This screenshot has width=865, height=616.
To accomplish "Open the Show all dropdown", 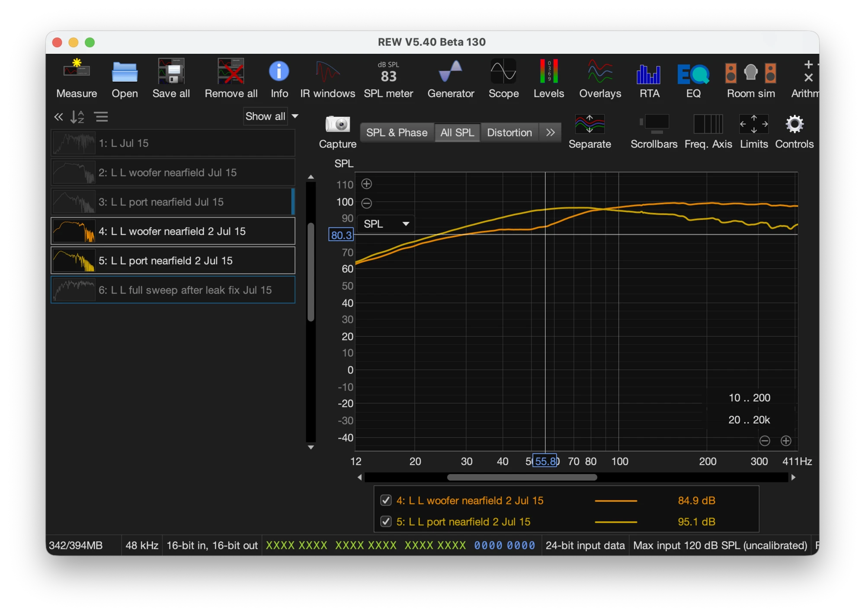I will [x=271, y=116].
